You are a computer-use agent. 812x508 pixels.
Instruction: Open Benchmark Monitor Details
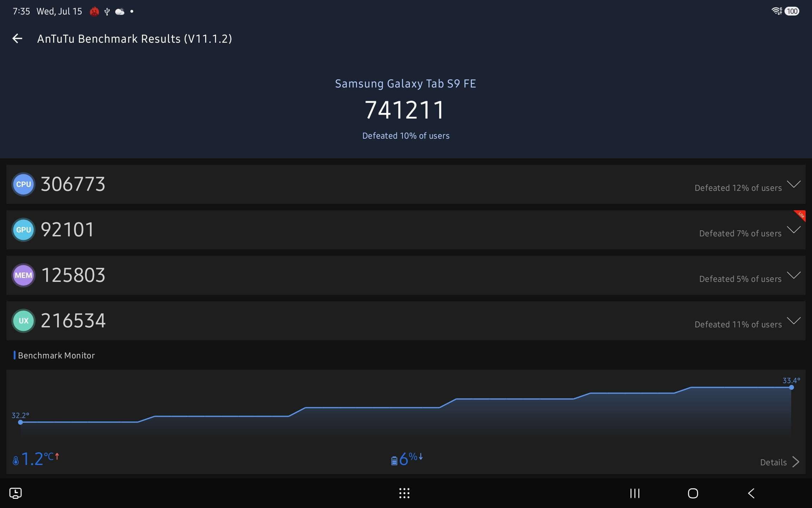(x=773, y=462)
